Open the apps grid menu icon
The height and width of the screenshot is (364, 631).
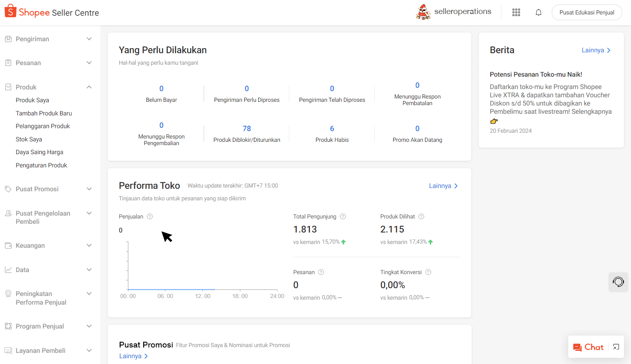[x=516, y=12]
